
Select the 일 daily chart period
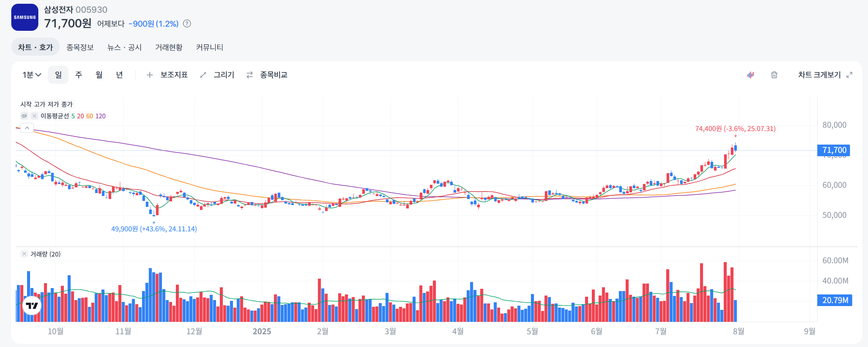tap(58, 75)
